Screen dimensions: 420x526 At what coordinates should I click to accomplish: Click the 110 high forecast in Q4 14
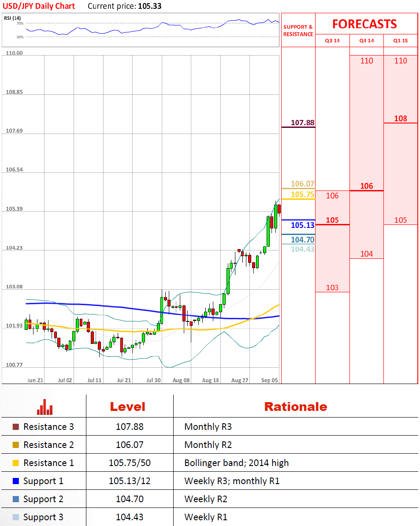point(366,61)
